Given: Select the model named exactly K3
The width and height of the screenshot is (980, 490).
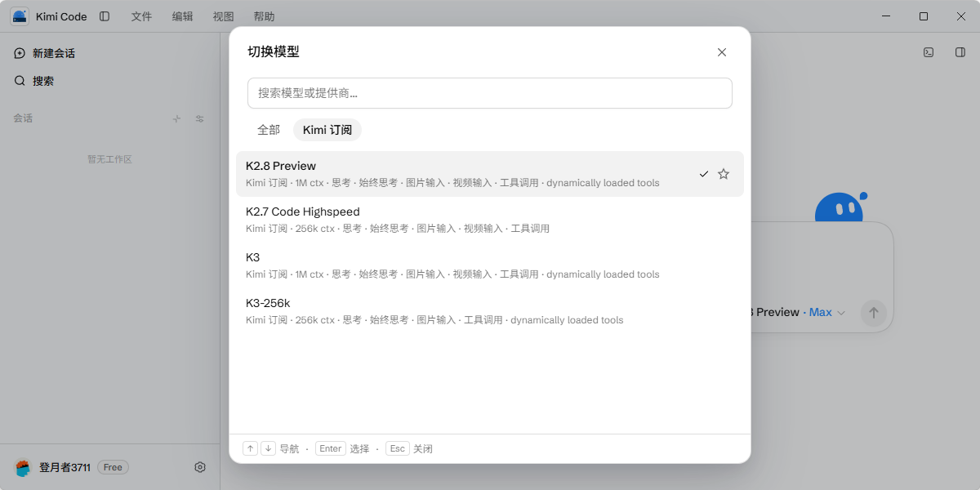Looking at the screenshot, I should point(490,265).
